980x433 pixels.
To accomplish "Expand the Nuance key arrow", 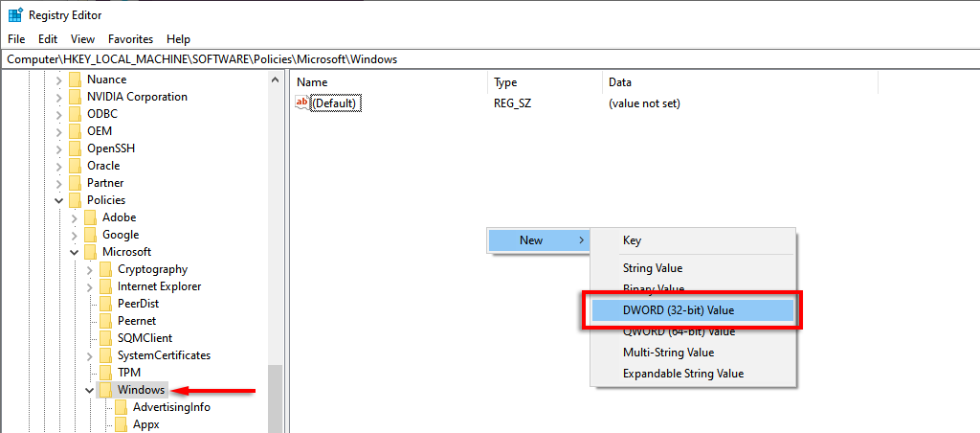I will (59, 80).
